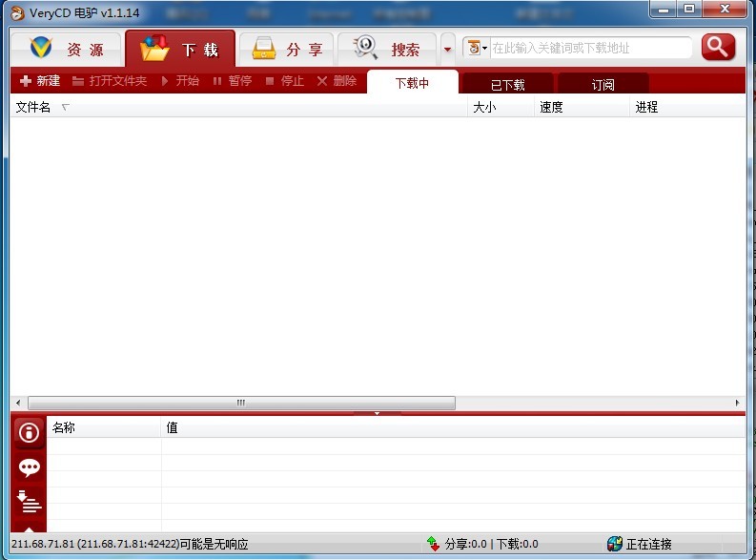
Task: Click the download list icon in sidebar
Action: [x=30, y=501]
